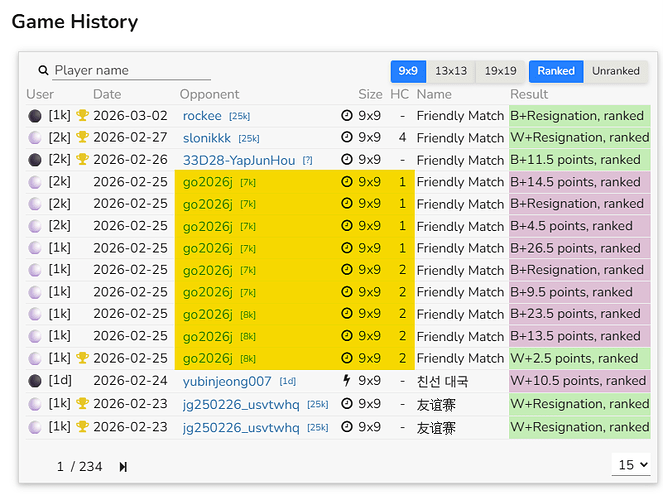Toggle the 9x9 board size filter
The height and width of the screenshot is (500, 663).
pos(408,71)
